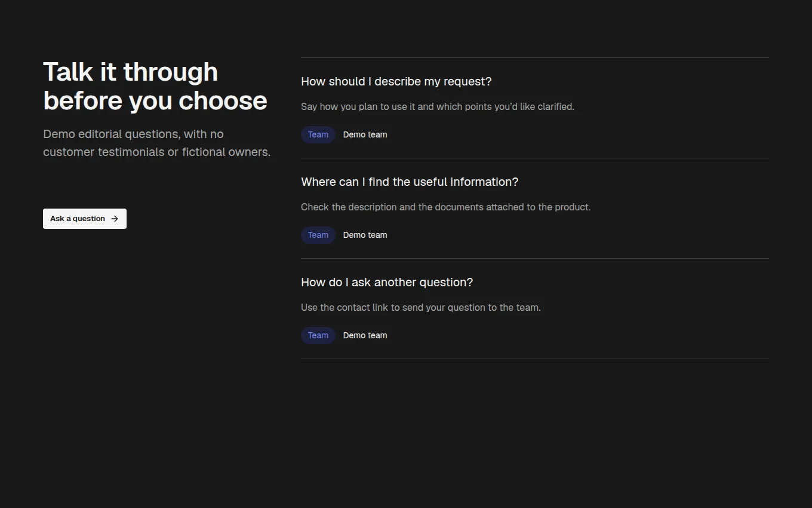Click the 'Demo editorial questions' subtitle text
This screenshot has height=508, width=812.
click(157, 143)
